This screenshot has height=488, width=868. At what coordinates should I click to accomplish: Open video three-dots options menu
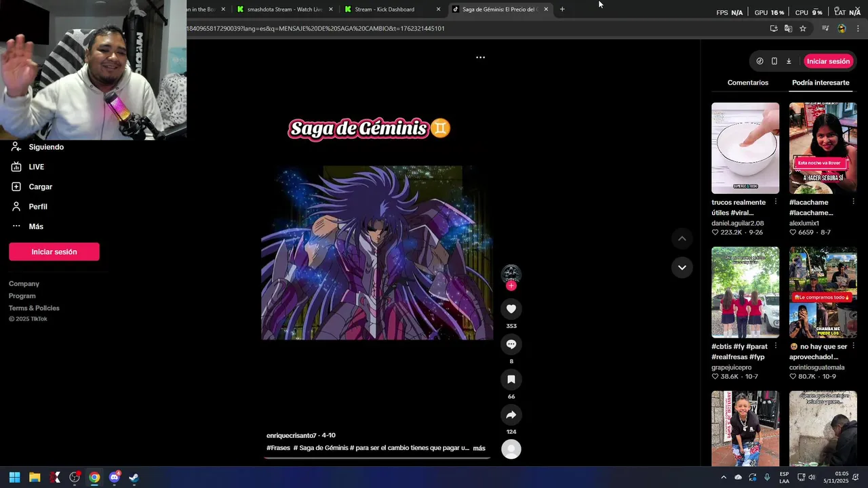[480, 58]
